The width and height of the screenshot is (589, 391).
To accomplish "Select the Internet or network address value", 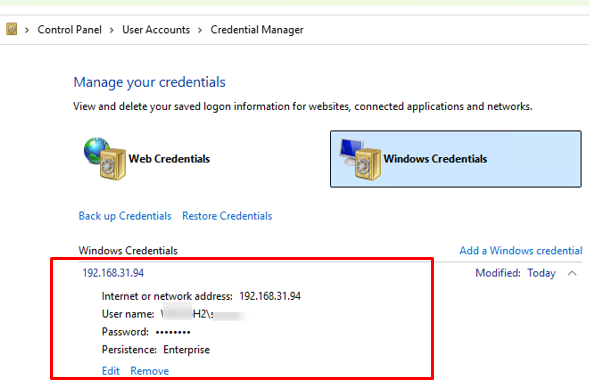I will click(x=270, y=296).
